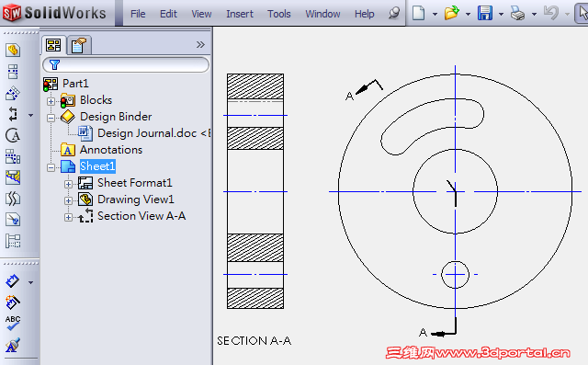Screen dimensions: 588x365
Task: Click the Open file folder icon
Action: tap(451, 13)
